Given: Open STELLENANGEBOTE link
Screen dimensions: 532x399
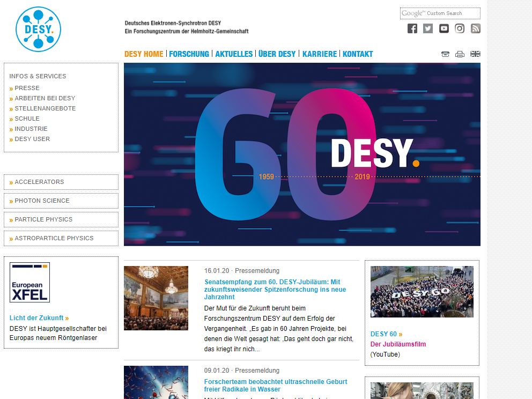Looking at the screenshot, I should click(x=45, y=108).
